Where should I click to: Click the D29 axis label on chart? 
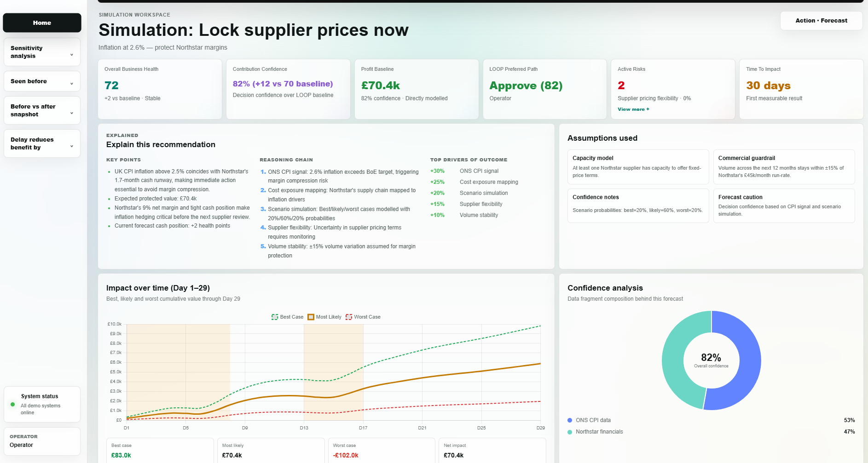point(540,428)
